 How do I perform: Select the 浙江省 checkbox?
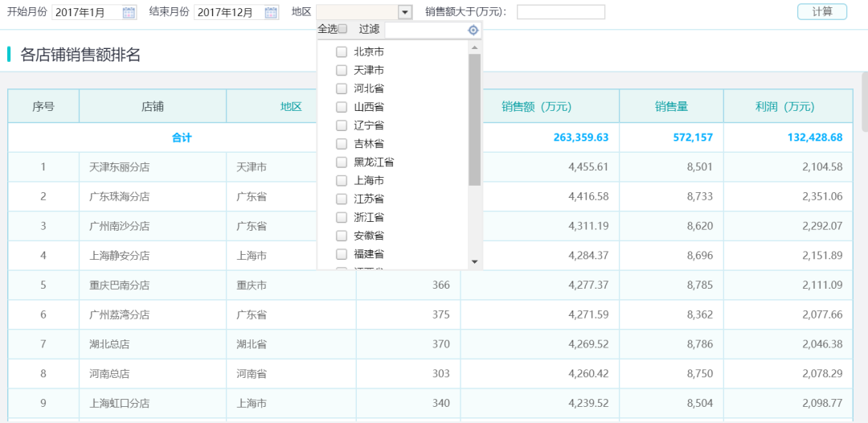coord(342,217)
